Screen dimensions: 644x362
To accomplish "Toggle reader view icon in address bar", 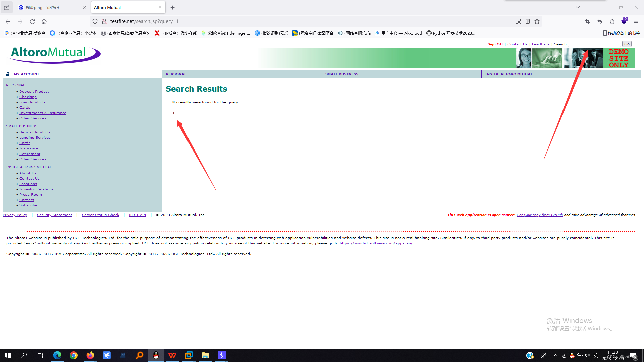I will pos(528,21).
